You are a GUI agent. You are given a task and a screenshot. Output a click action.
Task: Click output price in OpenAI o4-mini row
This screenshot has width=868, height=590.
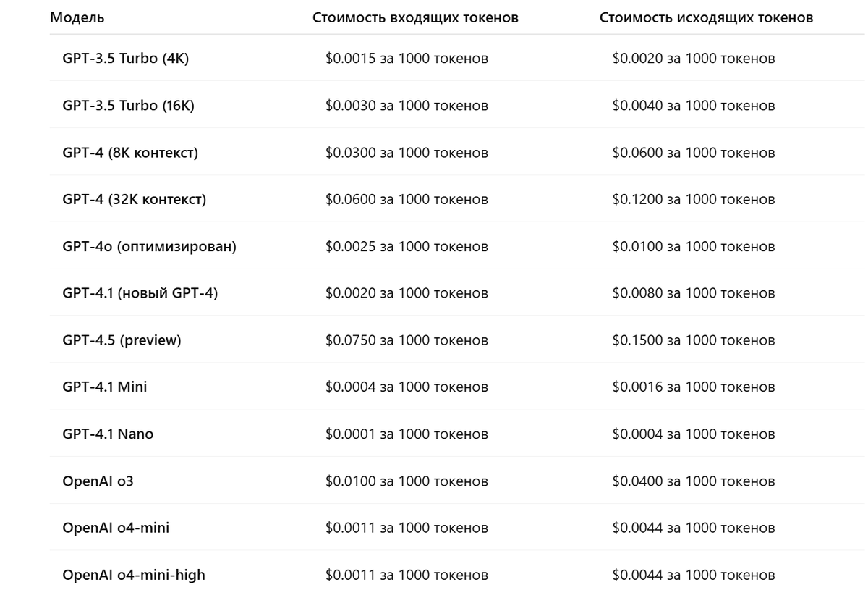tap(694, 528)
